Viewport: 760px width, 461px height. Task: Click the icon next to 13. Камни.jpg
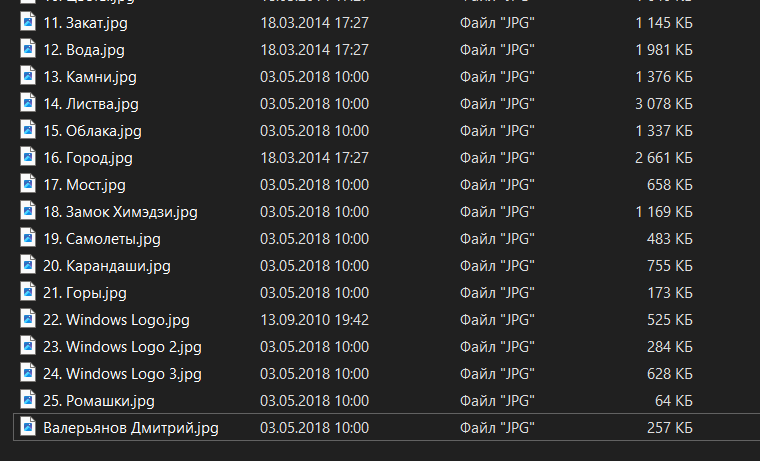click(28, 76)
